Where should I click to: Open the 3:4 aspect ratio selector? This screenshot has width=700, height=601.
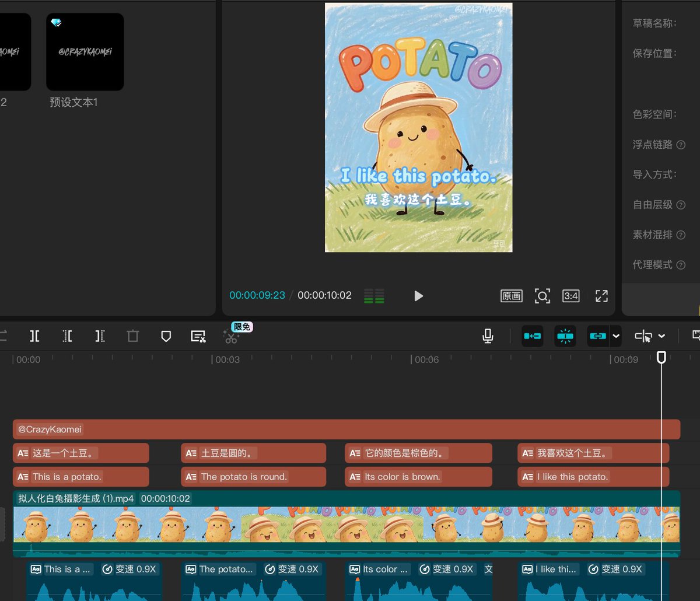pyautogui.click(x=571, y=296)
